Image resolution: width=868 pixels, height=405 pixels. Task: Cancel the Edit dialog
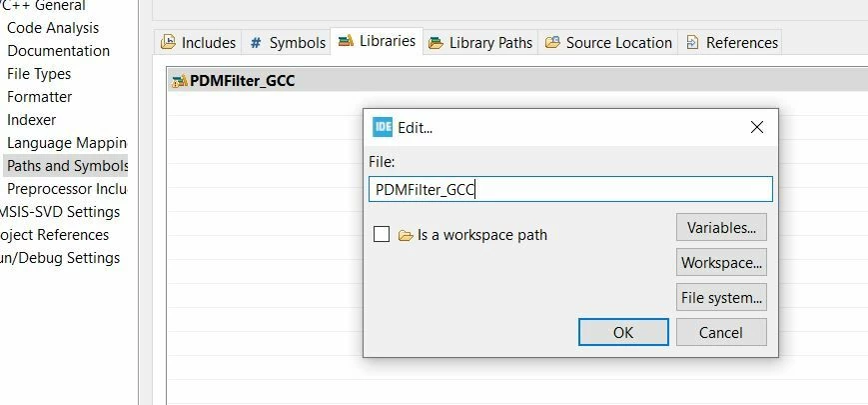tap(721, 332)
